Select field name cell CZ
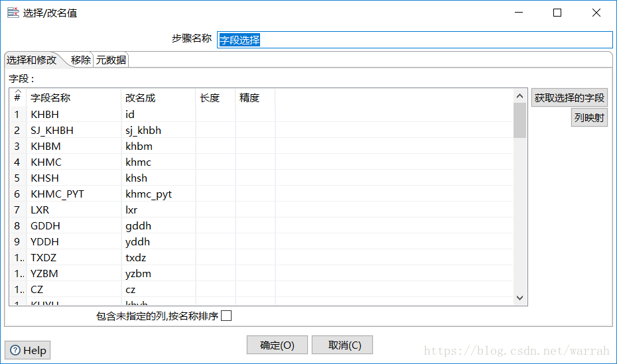 pyautogui.click(x=74, y=289)
